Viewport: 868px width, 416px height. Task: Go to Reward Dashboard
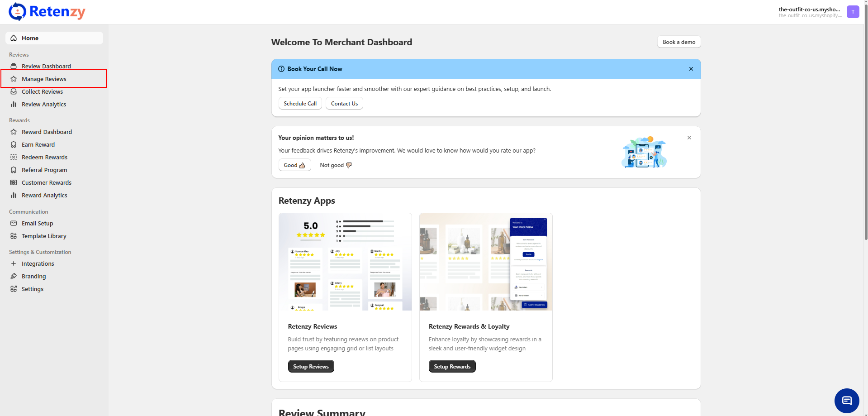click(x=54, y=132)
